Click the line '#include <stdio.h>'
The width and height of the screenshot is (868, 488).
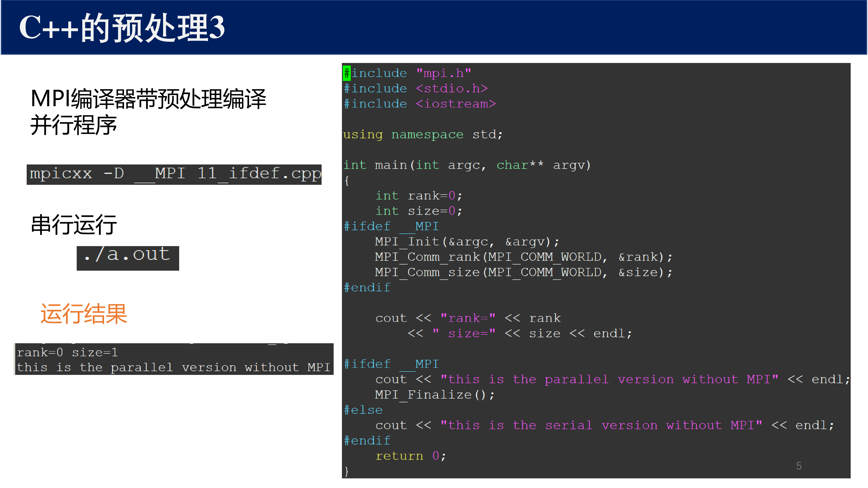point(415,88)
